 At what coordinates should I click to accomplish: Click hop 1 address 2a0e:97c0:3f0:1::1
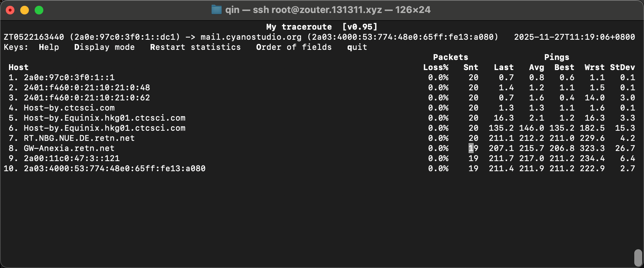[69, 78]
